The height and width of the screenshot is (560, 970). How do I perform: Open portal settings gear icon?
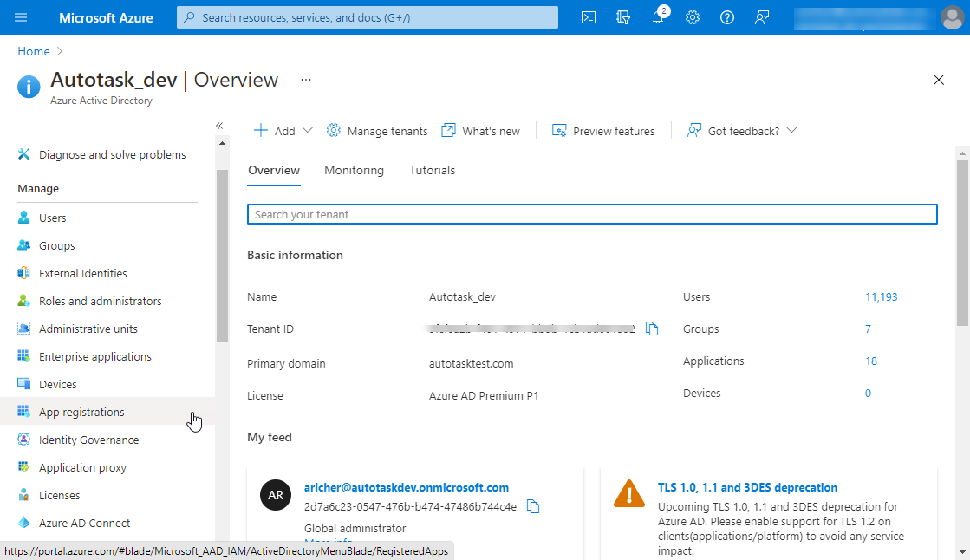tap(693, 17)
